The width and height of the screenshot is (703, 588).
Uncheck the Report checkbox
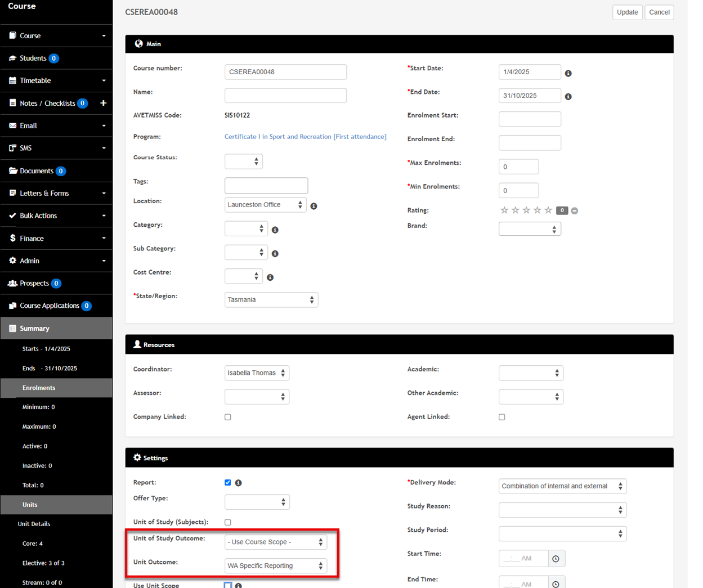pyautogui.click(x=228, y=482)
